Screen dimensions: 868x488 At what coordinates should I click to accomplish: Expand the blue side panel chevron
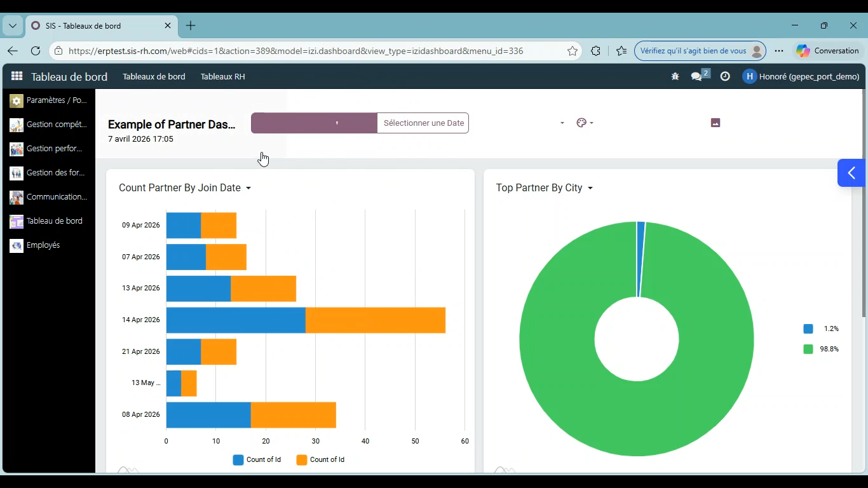click(x=851, y=173)
